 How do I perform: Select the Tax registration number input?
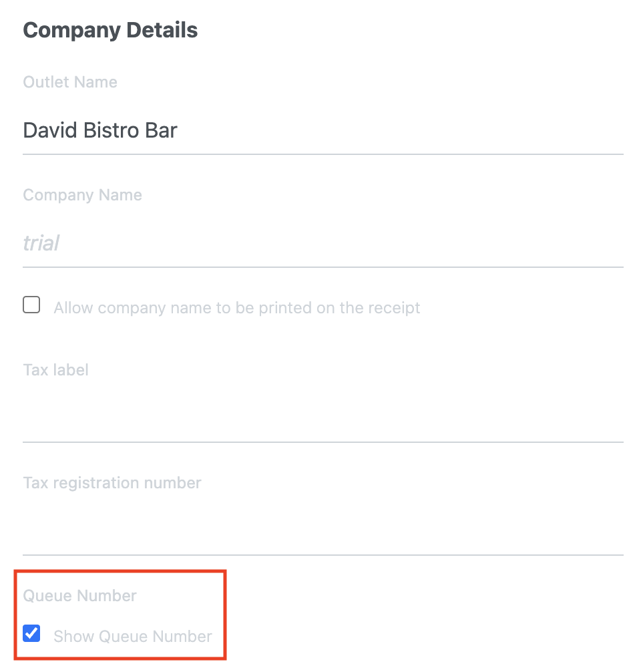pyautogui.click(x=323, y=531)
